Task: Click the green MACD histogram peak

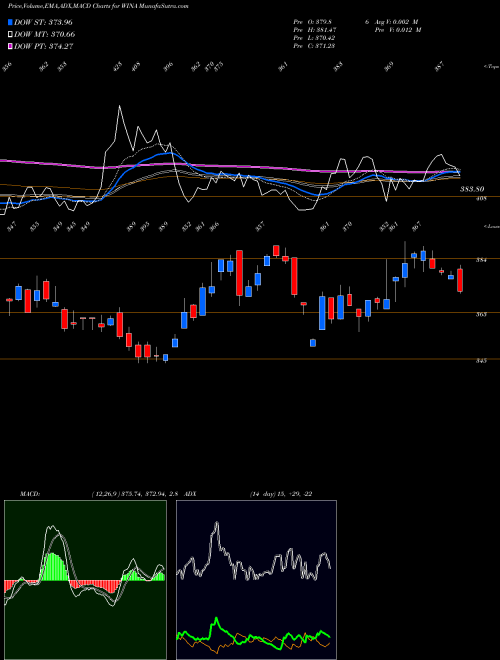Action: click(x=53, y=566)
